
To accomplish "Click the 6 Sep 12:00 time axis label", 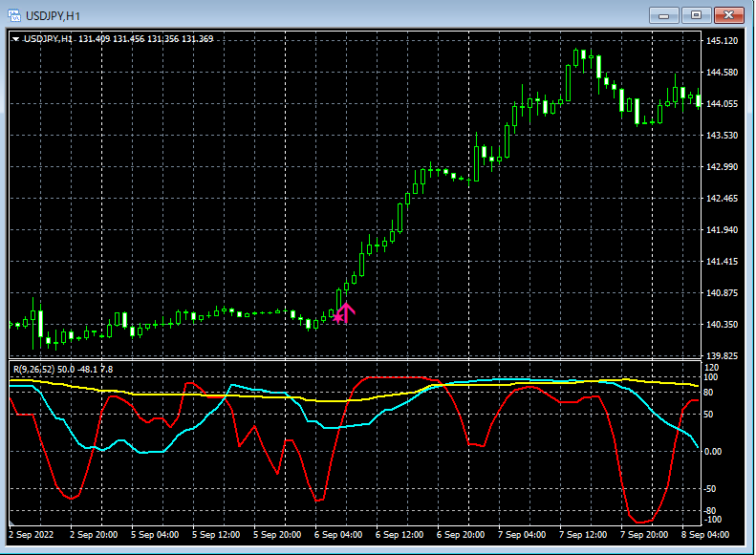I will [400, 534].
